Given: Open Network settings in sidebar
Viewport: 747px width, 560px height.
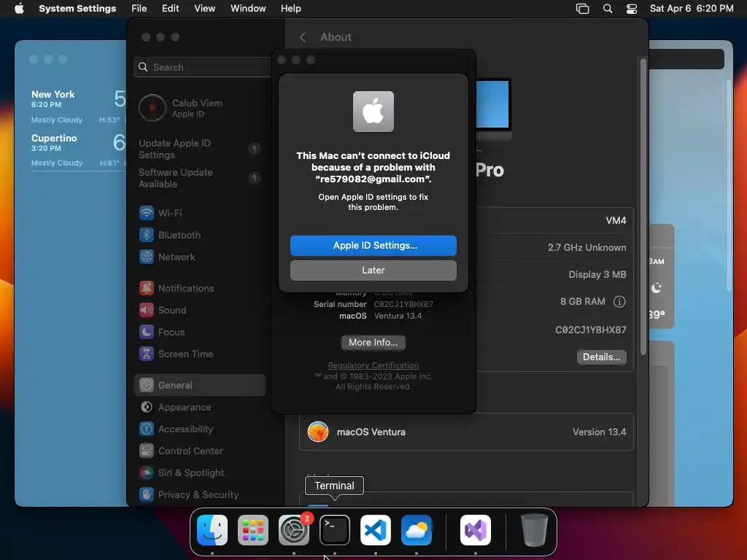Looking at the screenshot, I should [x=199, y=257].
